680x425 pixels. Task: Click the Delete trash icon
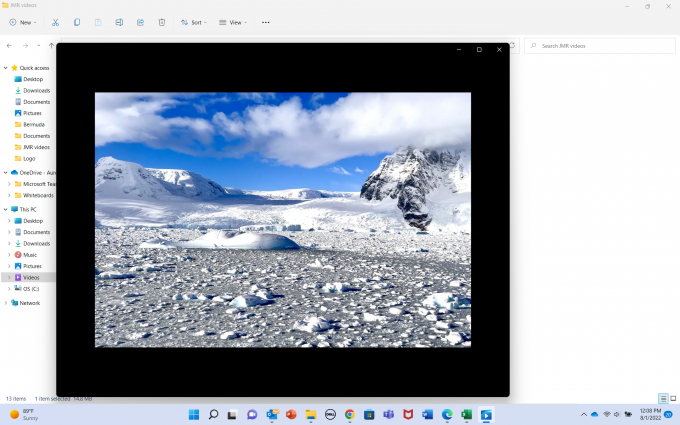(x=161, y=22)
